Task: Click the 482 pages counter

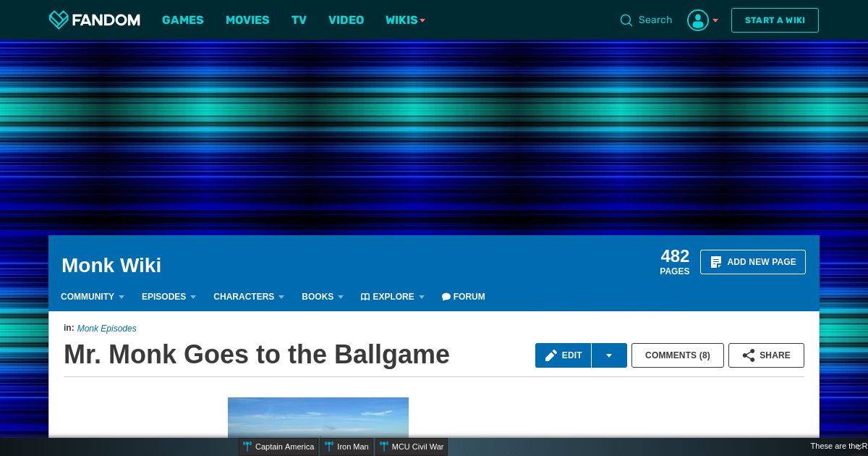Action: click(675, 262)
